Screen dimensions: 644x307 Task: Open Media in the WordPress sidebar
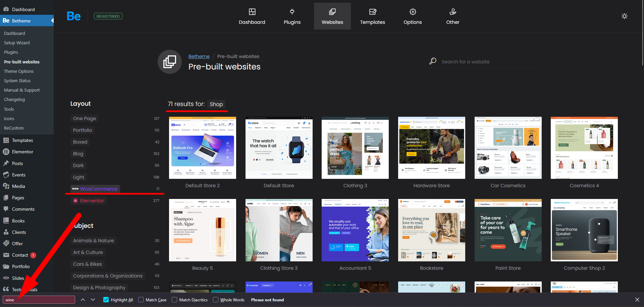[18, 186]
